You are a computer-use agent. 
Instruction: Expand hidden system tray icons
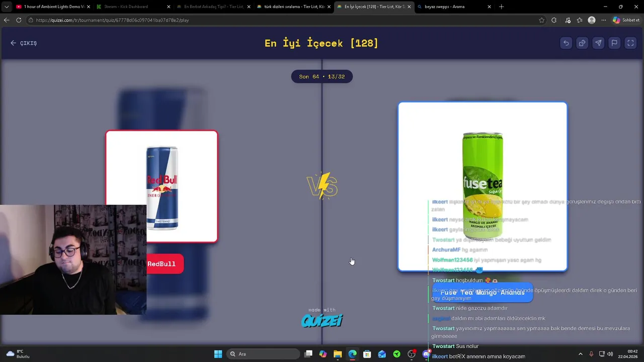tap(580, 354)
